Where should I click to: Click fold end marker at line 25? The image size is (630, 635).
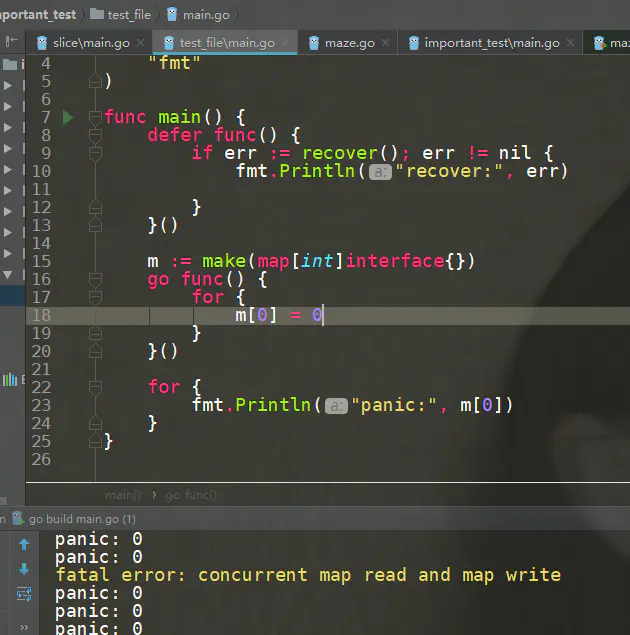pyautogui.click(x=95, y=441)
